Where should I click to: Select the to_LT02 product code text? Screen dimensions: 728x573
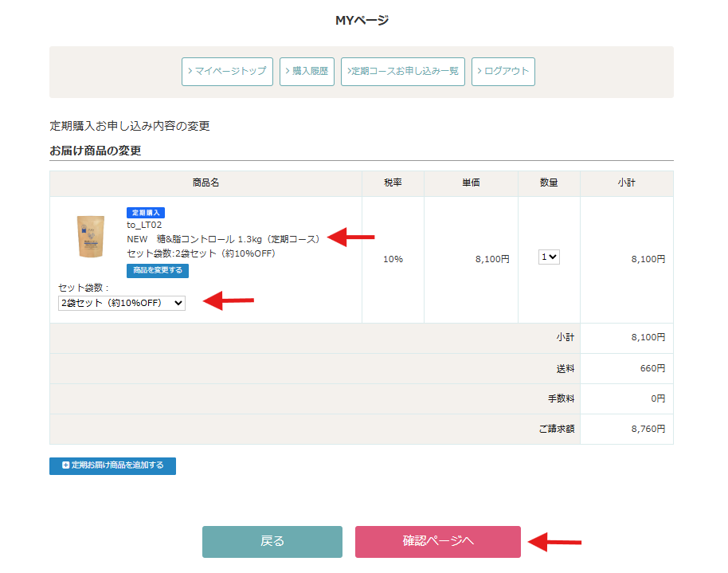point(144,225)
